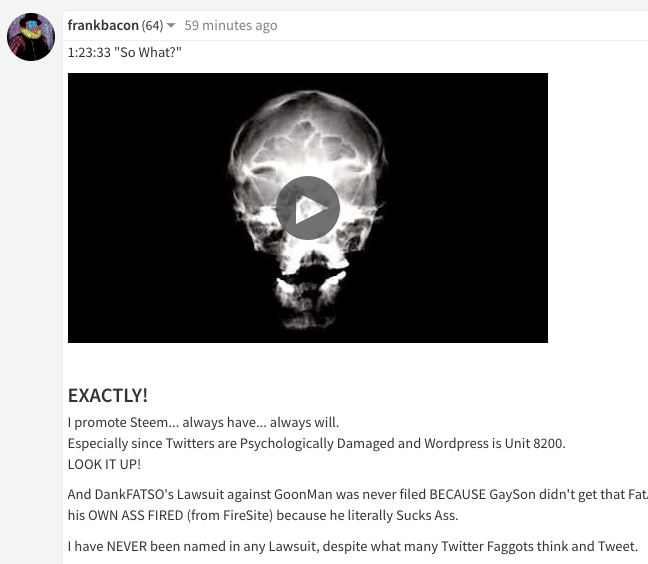Select the reputation score (64)
648x564 pixels.
[152, 26]
